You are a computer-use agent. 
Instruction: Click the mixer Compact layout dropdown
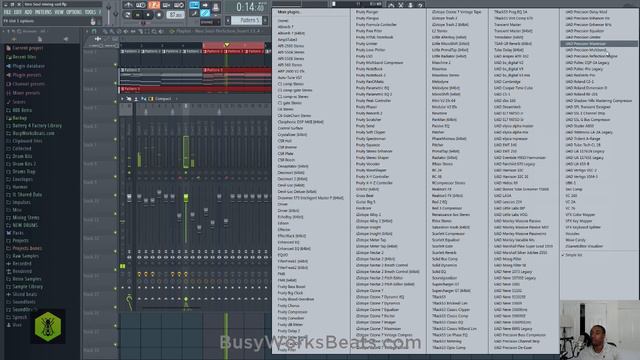163,99
